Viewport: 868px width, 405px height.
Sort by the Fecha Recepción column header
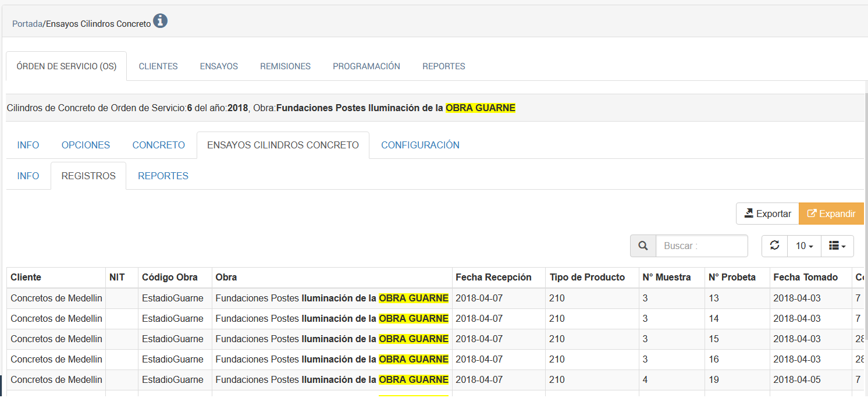pos(493,278)
